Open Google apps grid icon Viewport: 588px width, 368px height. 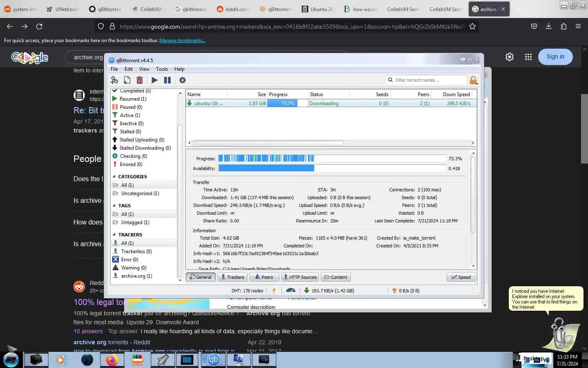pyautogui.click(x=528, y=57)
